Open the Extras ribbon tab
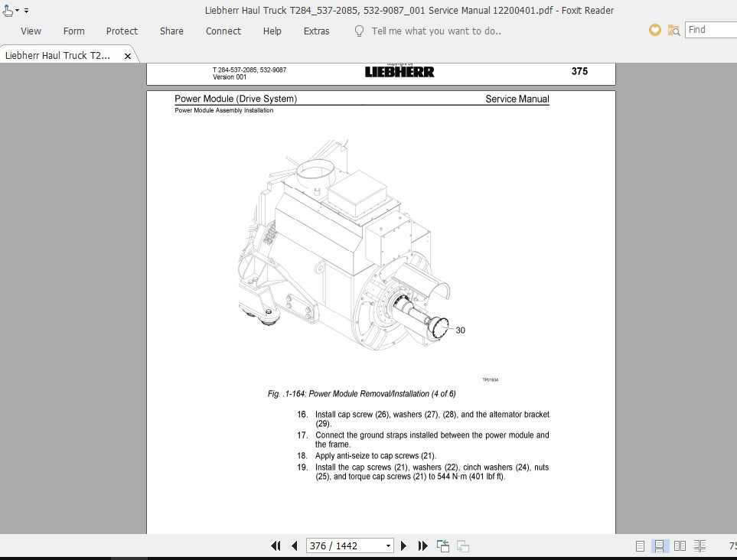Image resolution: width=737 pixels, height=560 pixels. pyautogui.click(x=316, y=31)
